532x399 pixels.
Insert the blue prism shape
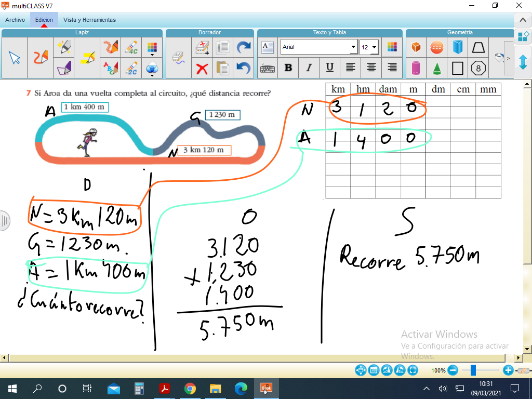[x=457, y=47]
